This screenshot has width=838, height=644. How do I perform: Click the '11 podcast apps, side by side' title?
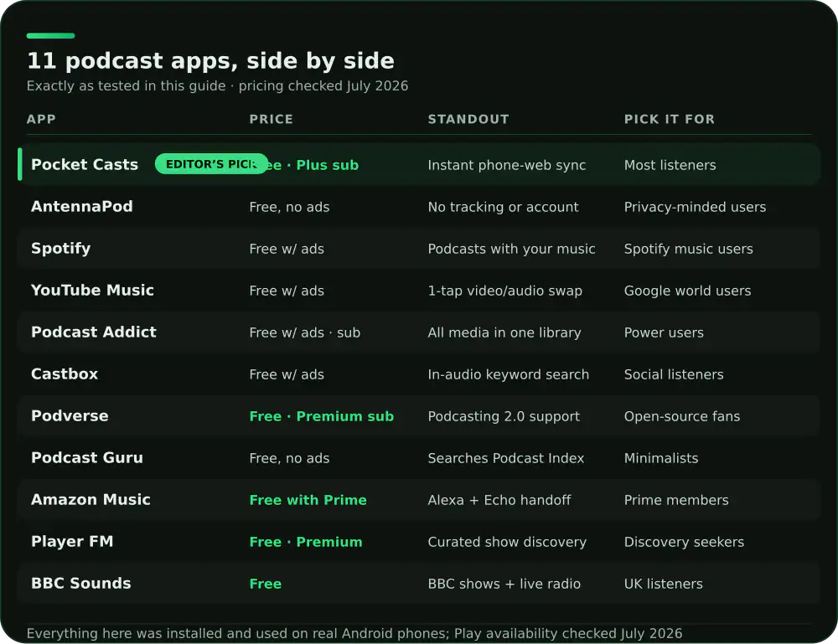(210, 61)
